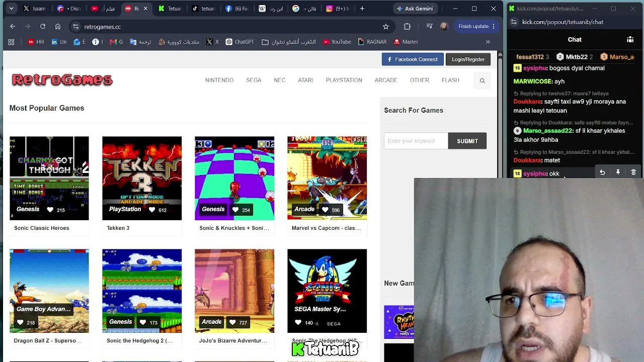Click the search magnifier icon in site header
This screenshot has height=362, width=644.
[482, 80]
